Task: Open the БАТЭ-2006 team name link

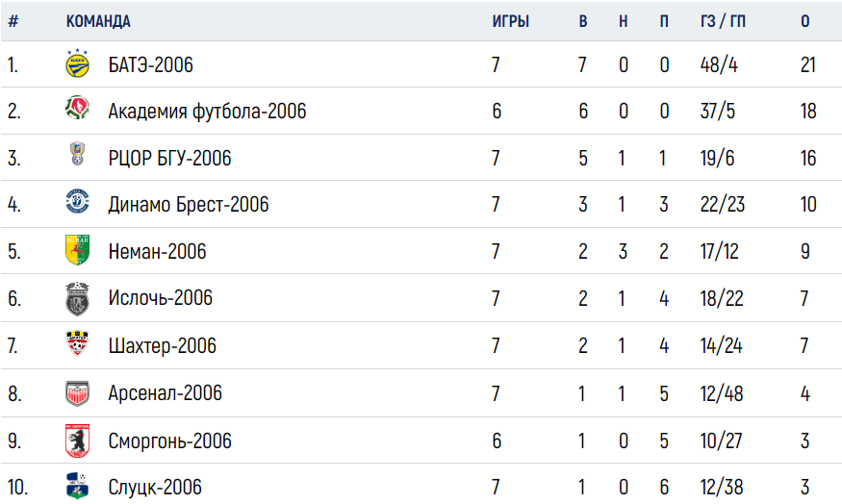Action: (151, 65)
